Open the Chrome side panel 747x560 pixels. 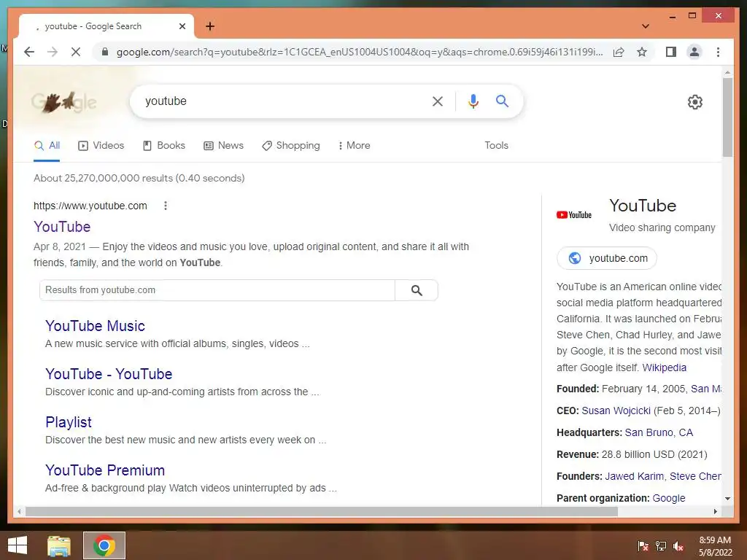click(x=671, y=52)
